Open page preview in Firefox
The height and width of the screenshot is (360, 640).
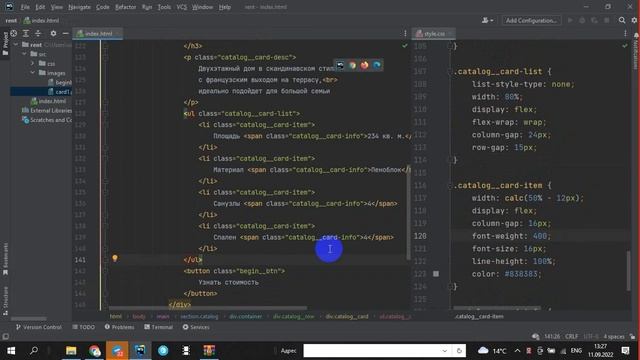(364, 65)
